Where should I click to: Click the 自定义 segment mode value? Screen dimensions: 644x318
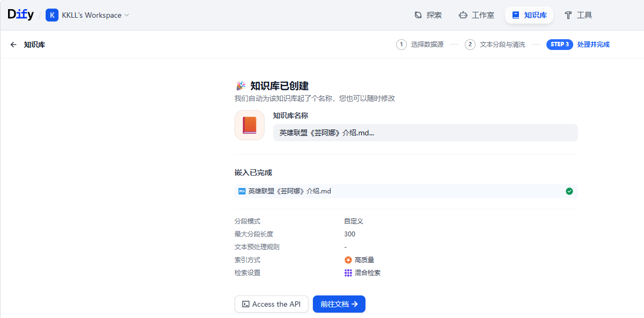pos(354,221)
